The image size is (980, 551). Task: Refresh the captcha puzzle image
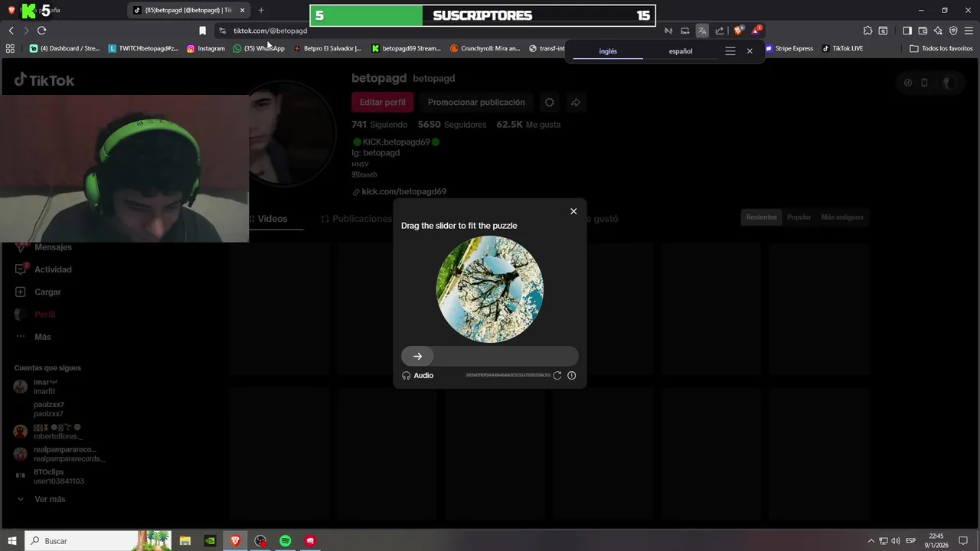point(557,376)
